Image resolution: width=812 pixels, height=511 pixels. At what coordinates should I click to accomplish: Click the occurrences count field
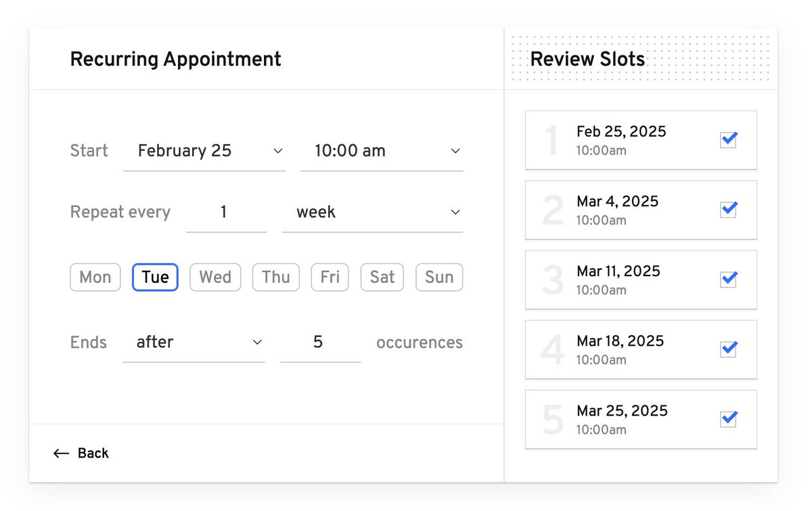click(x=320, y=342)
